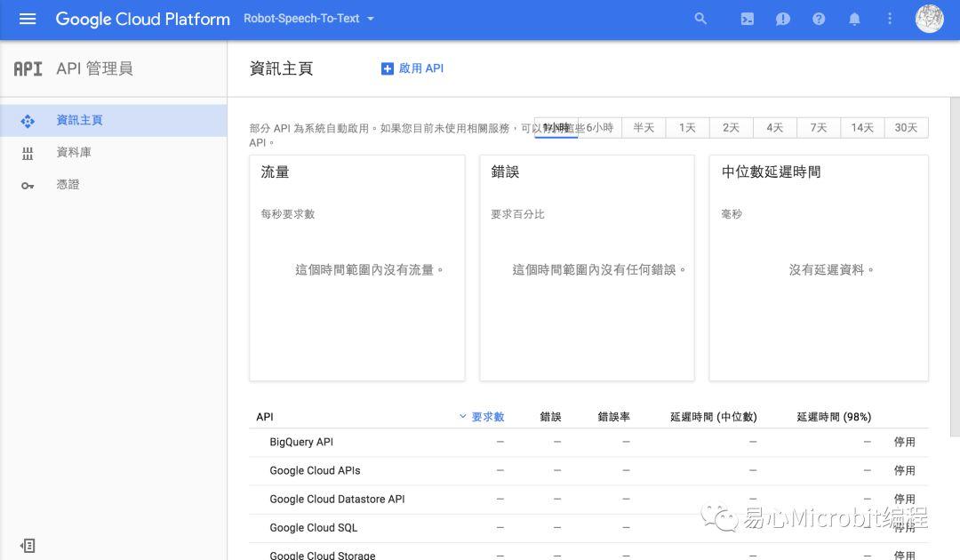Click the dashboard icon beside 資訊主頁

[28, 121]
